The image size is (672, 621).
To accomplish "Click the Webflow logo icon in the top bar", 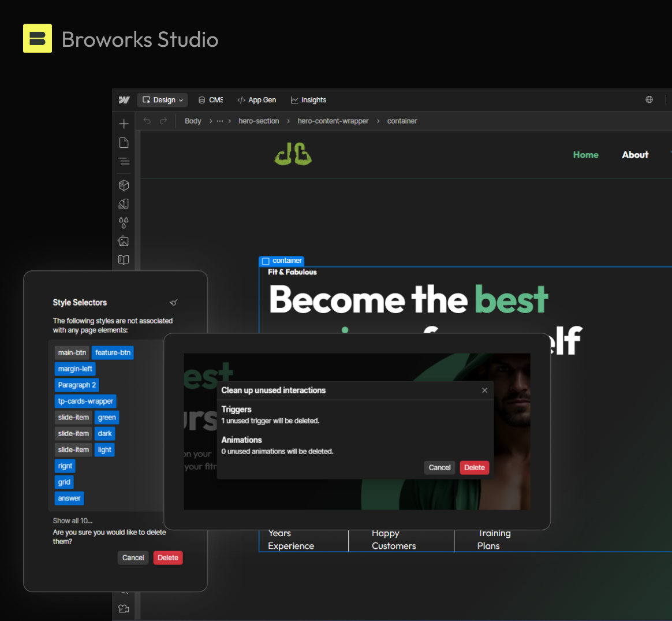I will [x=124, y=100].
